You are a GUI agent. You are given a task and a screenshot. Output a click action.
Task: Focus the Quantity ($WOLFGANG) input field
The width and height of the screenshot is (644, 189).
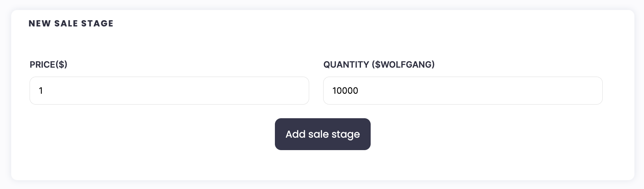click(463, 91)
